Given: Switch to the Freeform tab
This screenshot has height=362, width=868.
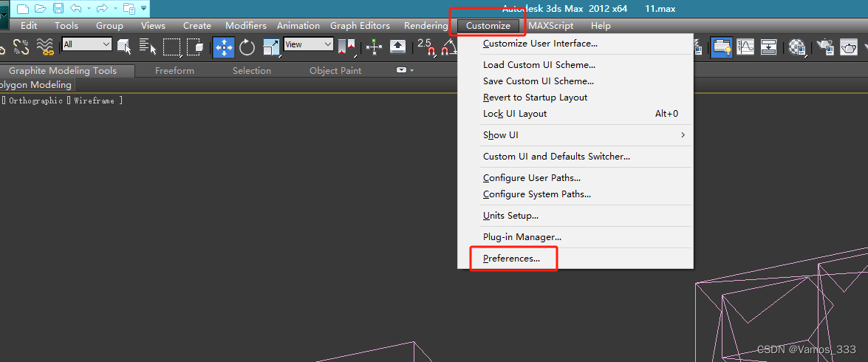Looking at the screenshot, I should 174,71.
